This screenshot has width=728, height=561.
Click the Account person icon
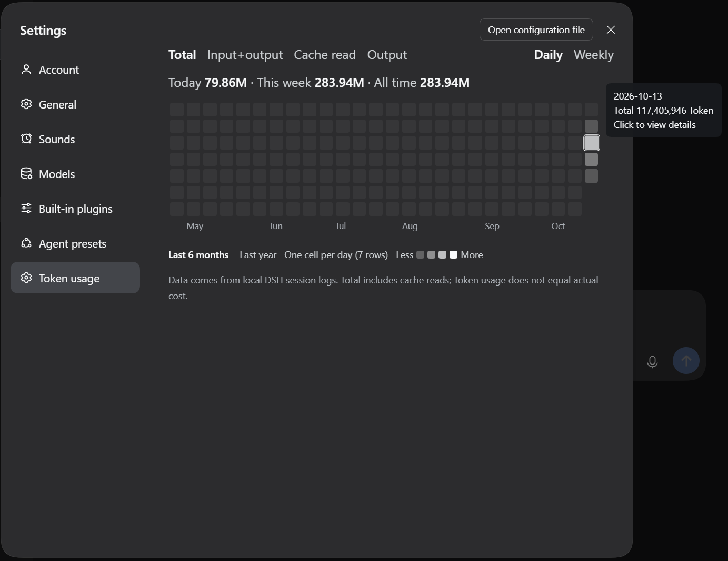click(x=26, y=70)
